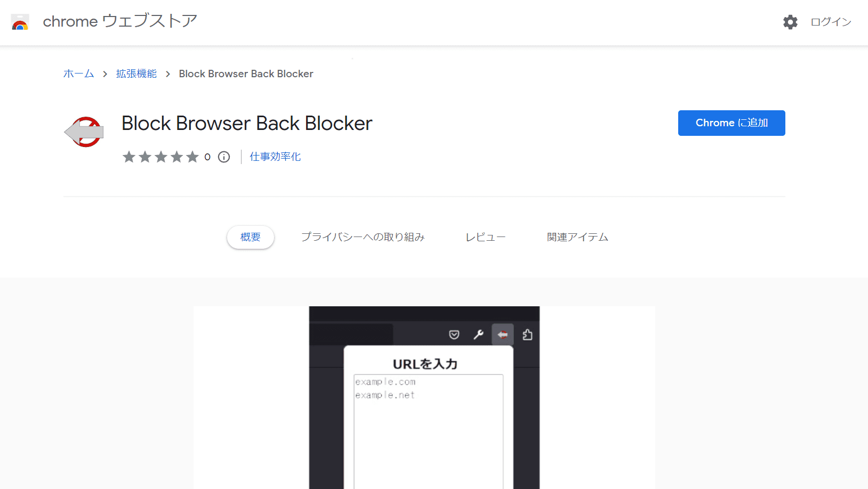Open the 仕事効率化 category link

click(x=275, y=157)
